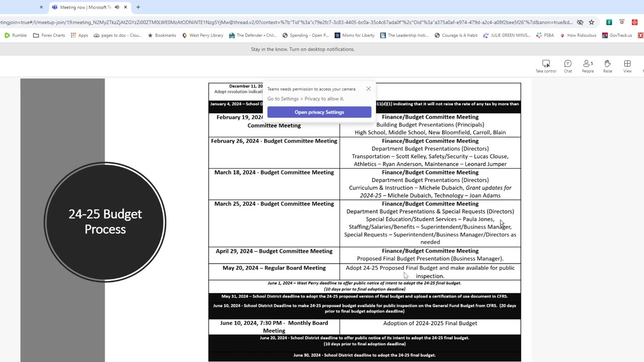Mute the tab audio speaker icon
644x362 pixels.
[x=117, y=8]
